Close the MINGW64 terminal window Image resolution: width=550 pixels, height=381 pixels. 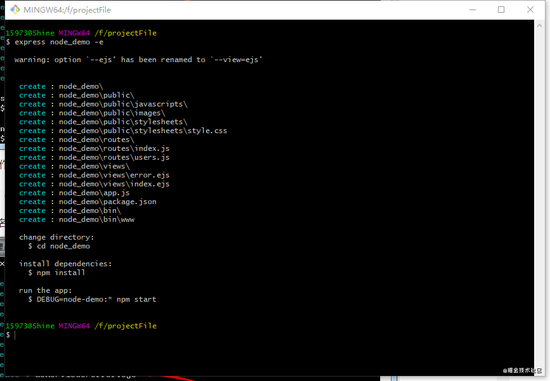pyautogui.click(x=530, y=9)
